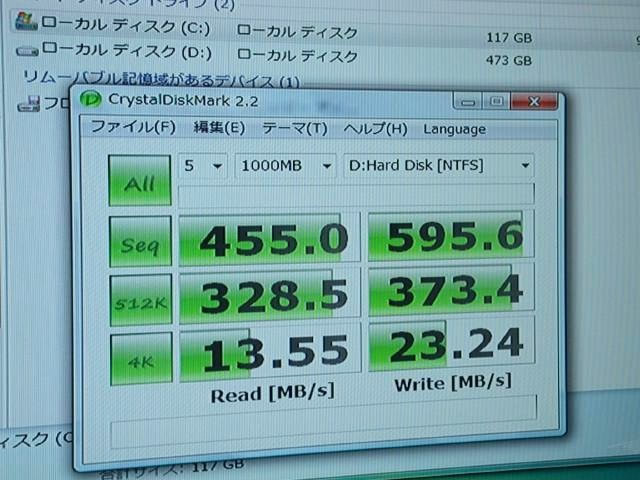This screenshot has height=480, width=640.
Task: Open the test count dropdown showing 5
Action: pos(202,166)
